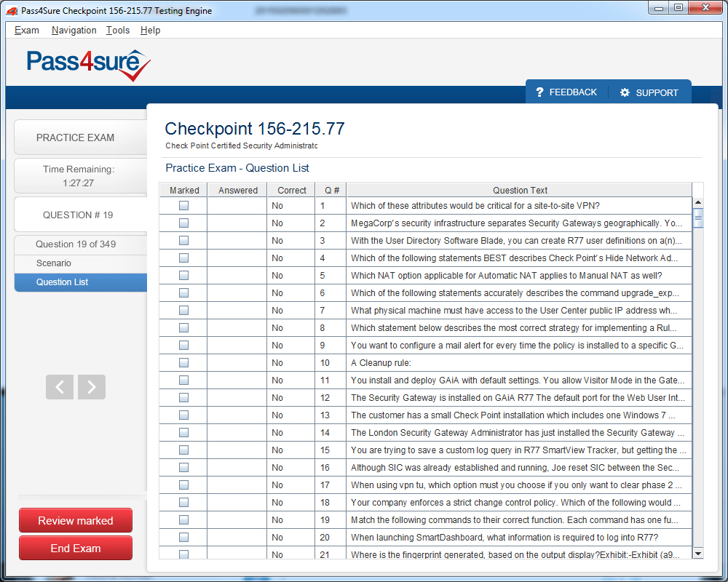This screenshot has height=582, width=728.
Task: Click the scrollbar down arrow
Action: 698,554
